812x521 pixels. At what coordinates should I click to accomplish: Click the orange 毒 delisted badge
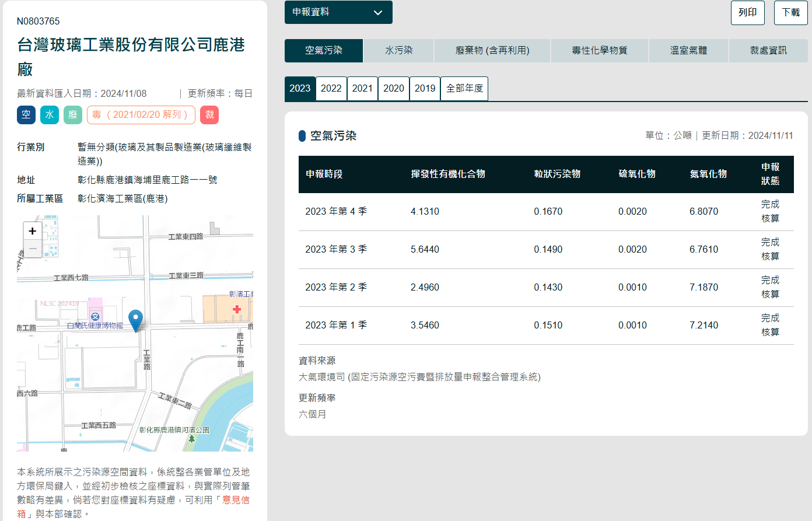pyautogui.click(x=141, y=115)
